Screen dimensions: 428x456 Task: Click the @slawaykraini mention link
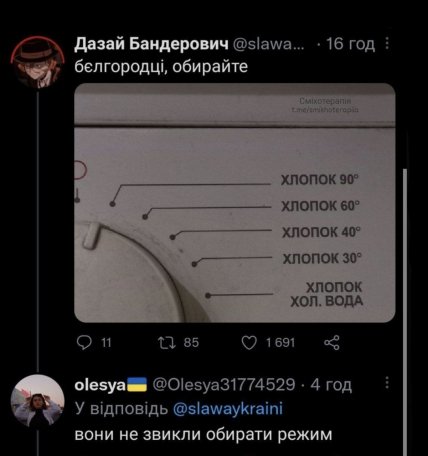pos(228,409)
